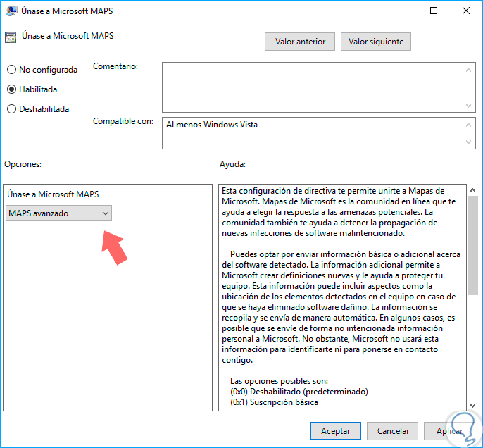Apply changes with Aplicar button
483x448 pixels.
click(449, 431)
